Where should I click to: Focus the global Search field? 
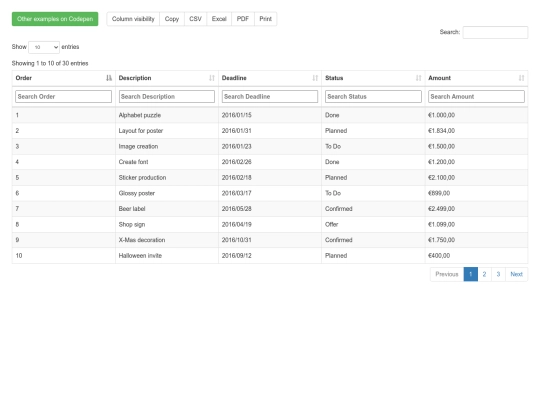click(x=495, y=32)
